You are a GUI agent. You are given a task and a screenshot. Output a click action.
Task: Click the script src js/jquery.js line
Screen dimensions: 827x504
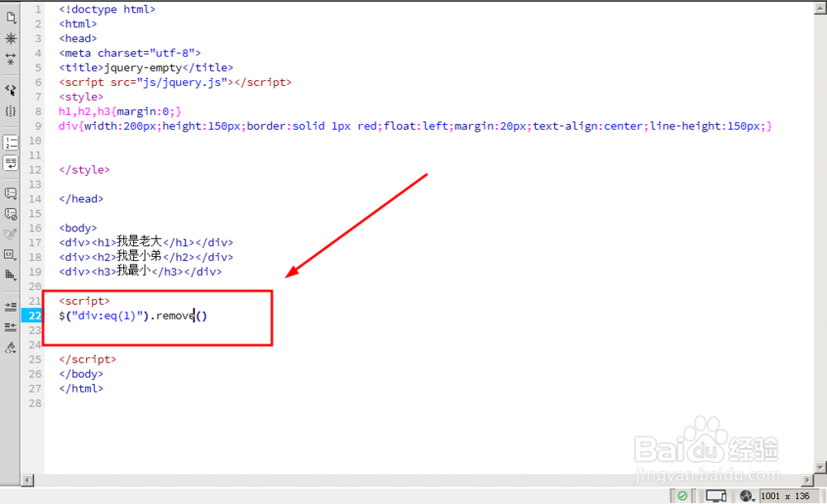(175, 83)
